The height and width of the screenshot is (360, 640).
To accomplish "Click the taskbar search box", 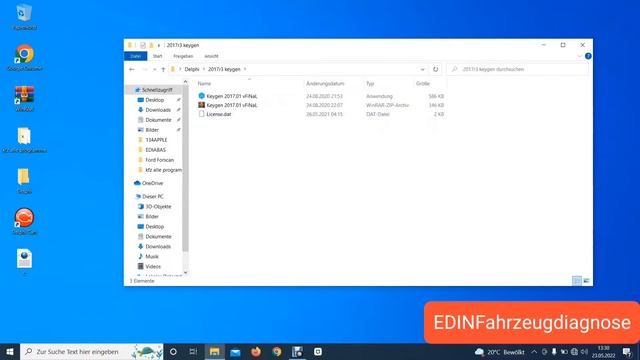I will (x=91, y=351).
